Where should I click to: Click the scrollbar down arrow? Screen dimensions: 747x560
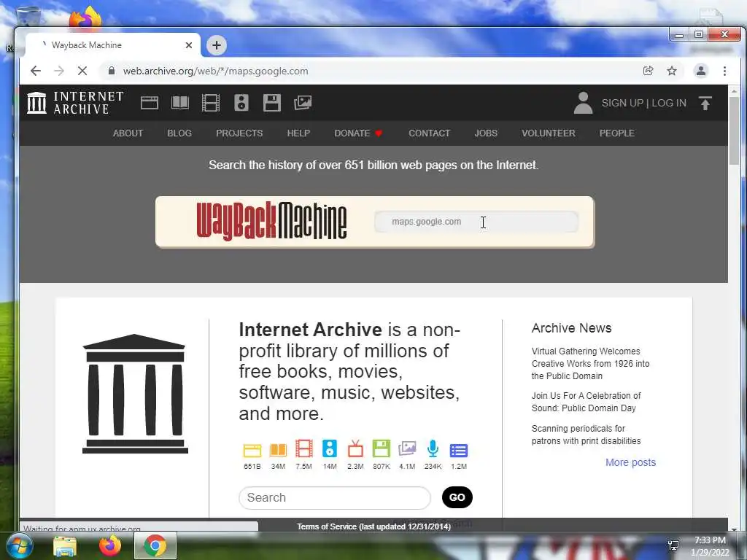734,529
